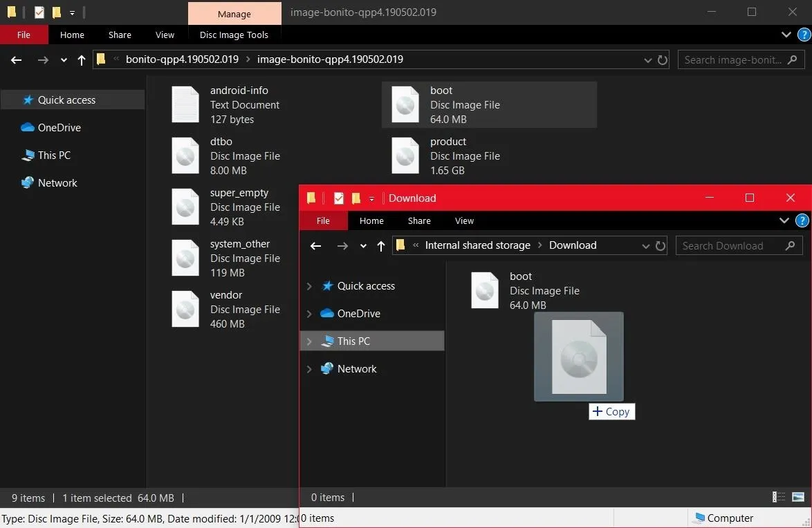The image size is (812, 528).
Task: Expand This PC tree in Download window
Action: pos(309,341)
